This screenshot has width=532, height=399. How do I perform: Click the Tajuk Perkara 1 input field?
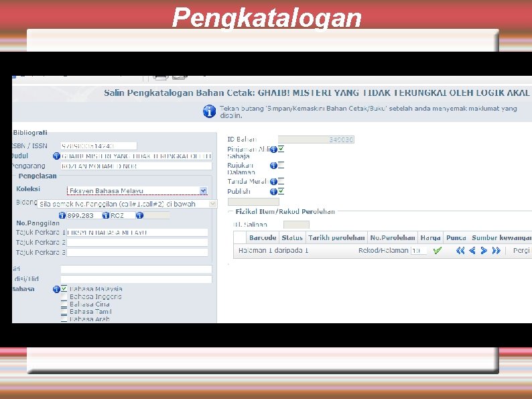[137, 233]
